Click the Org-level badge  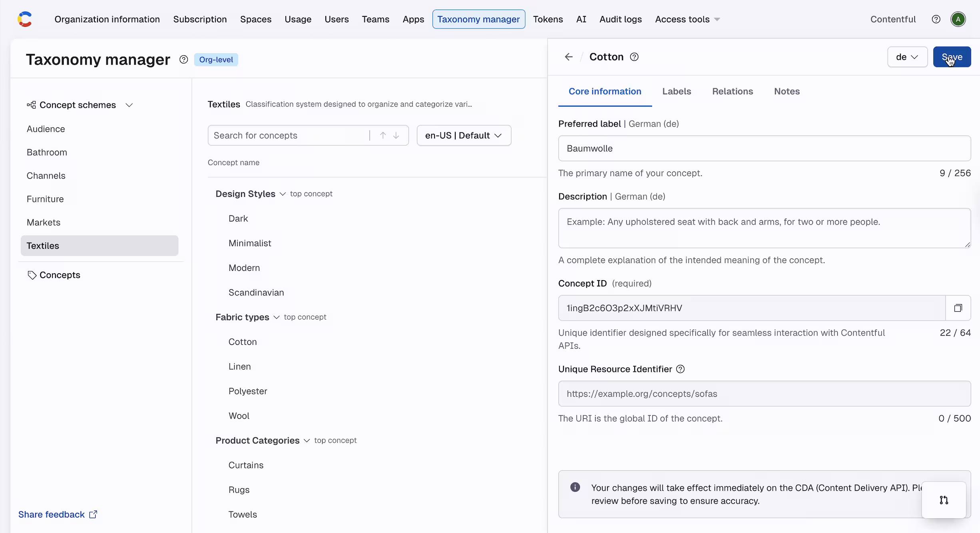(x=216, y=60)
